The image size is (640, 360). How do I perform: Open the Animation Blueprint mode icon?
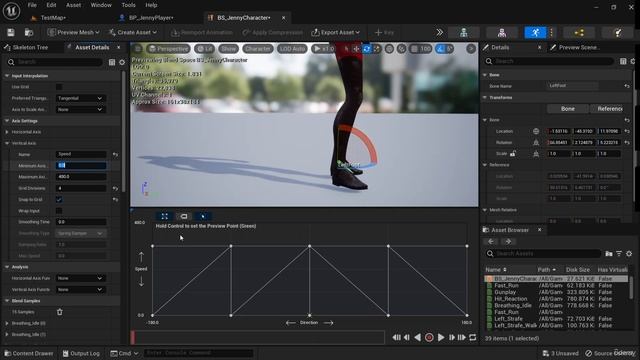(579, 33)
